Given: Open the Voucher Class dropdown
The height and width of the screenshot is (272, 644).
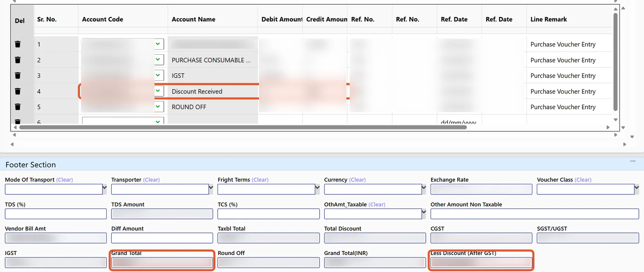Looking at the screenshot, I should [x=637, y=189].
